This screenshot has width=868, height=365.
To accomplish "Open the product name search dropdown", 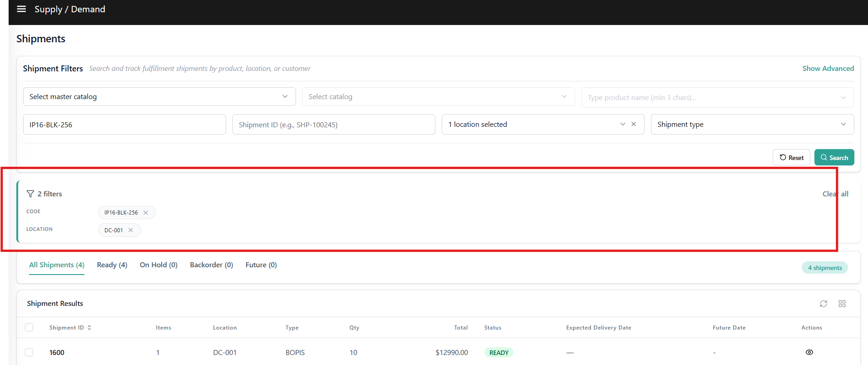I will pos(717,97).
